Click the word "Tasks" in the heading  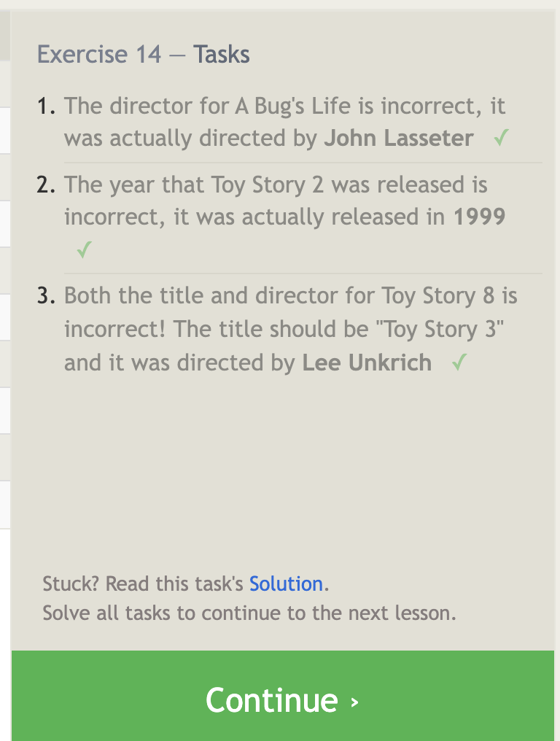click(222, 55)
